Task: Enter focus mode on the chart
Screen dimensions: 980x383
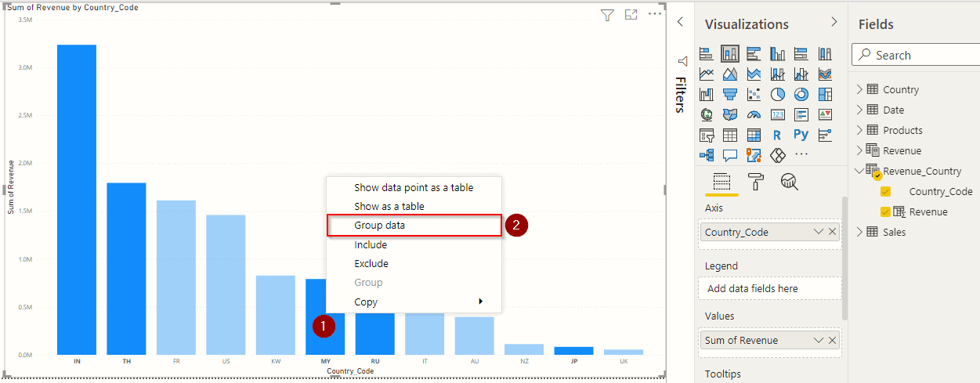Action: point(631,15)
